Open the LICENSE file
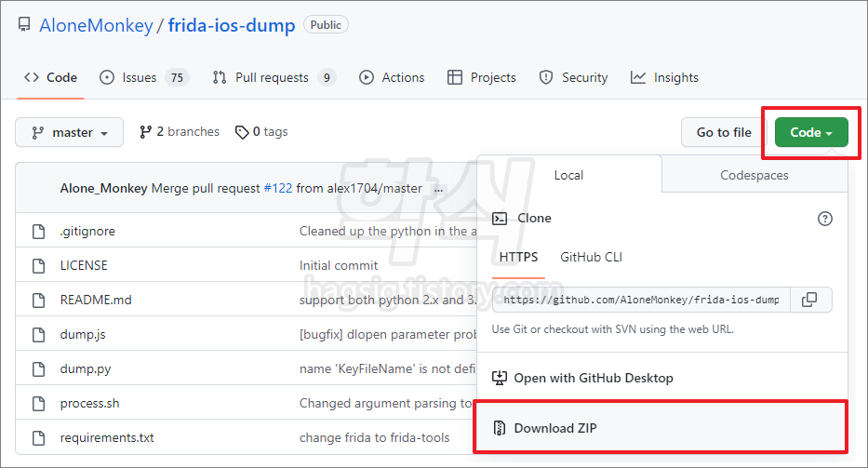The image size is (868, 468). pos(84,265)
